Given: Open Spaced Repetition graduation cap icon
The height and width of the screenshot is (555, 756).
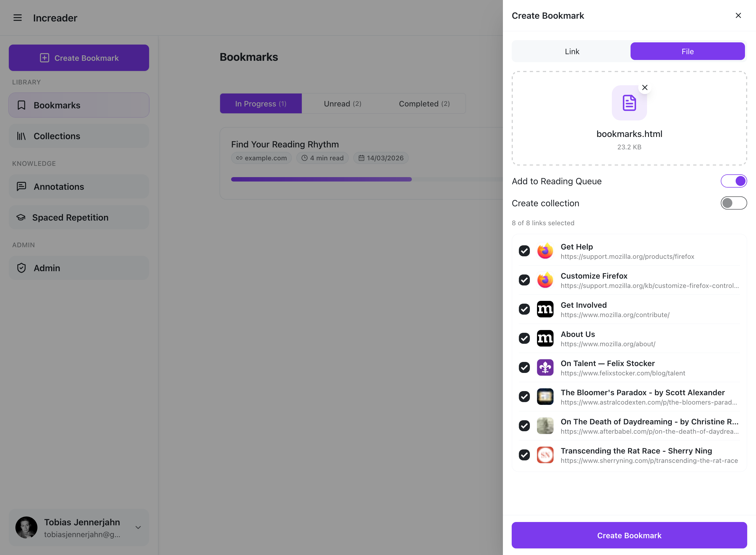Looking at the screenshot, I should (21, 217).
